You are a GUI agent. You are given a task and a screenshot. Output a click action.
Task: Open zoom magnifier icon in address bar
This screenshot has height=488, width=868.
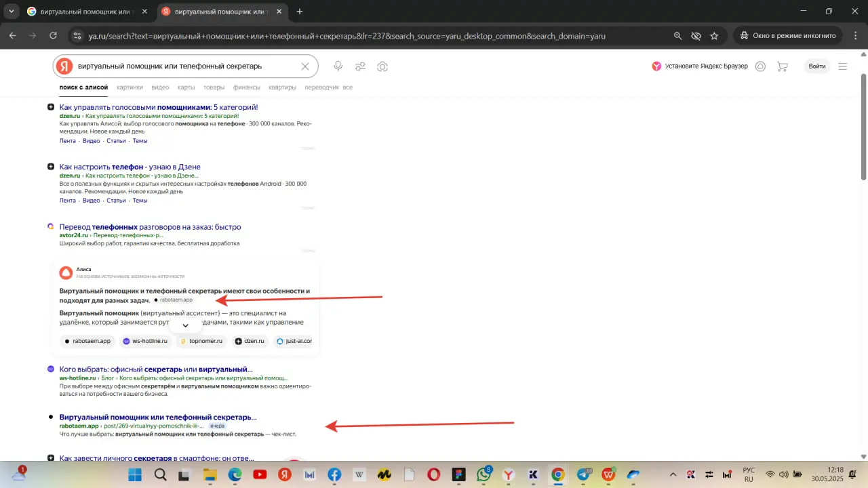(677, 36)
